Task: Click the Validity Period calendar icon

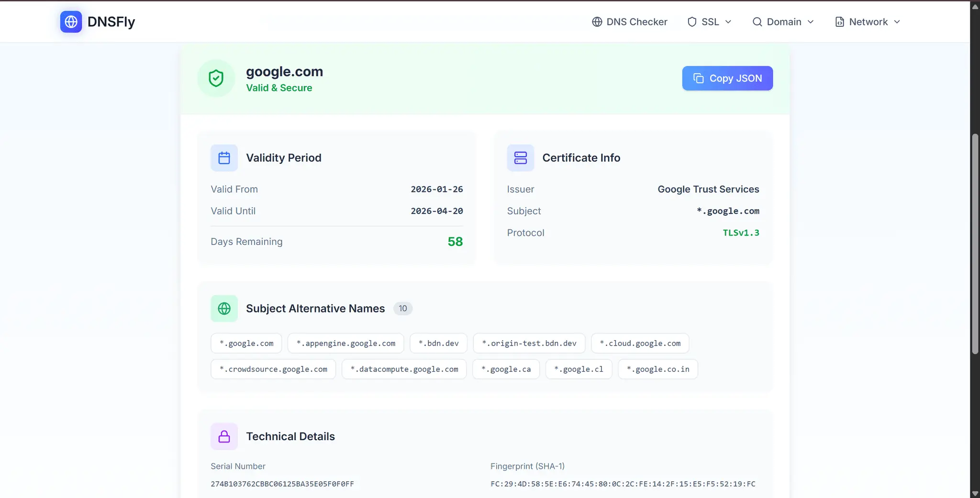Action: point(224,158)
